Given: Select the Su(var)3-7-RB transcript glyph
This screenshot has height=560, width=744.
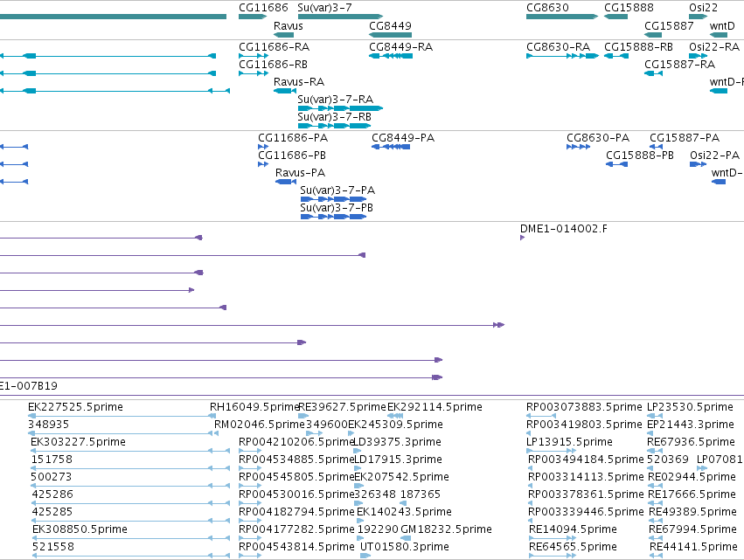Looking at the screenshot, I should click(x=334, y=126).
